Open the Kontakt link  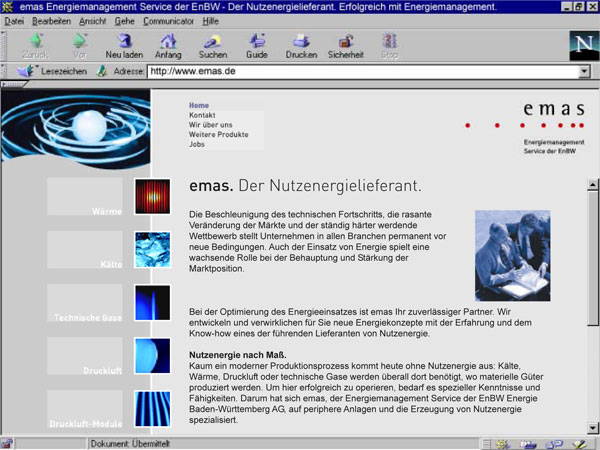(202, 115)
